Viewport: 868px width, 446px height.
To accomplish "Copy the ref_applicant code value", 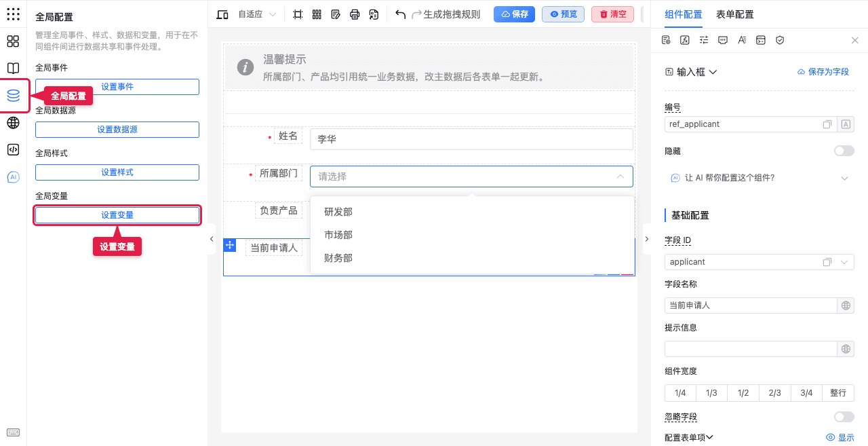I will [x=827, y=124].
